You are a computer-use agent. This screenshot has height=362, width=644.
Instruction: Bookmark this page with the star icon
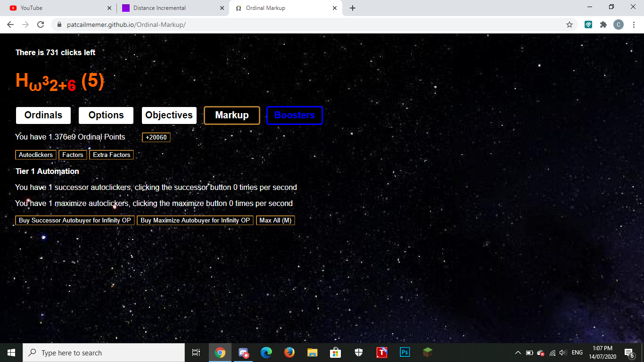click(x=570, y=25)
